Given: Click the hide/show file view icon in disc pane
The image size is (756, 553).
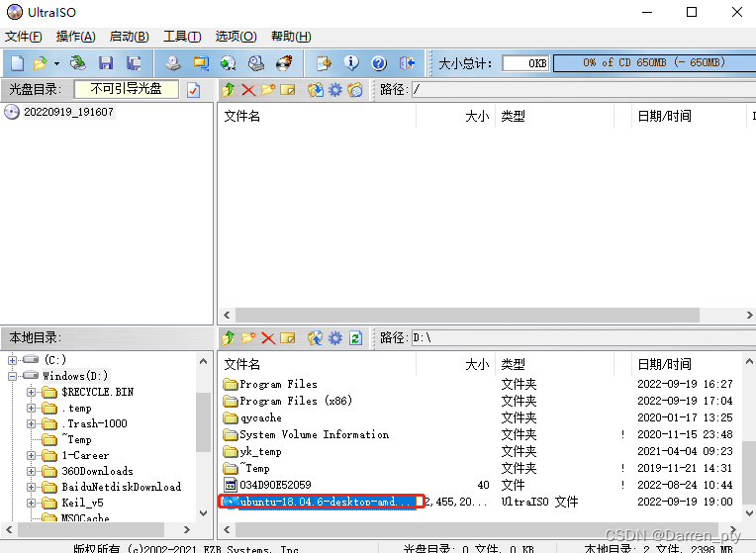Looking at the screenshot, I should click(x=355, y=90).
